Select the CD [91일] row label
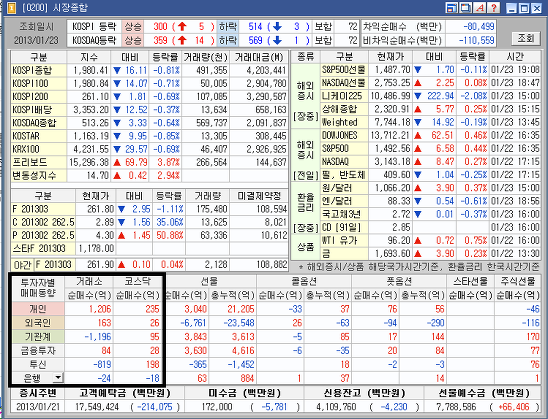 click(344, 227)
